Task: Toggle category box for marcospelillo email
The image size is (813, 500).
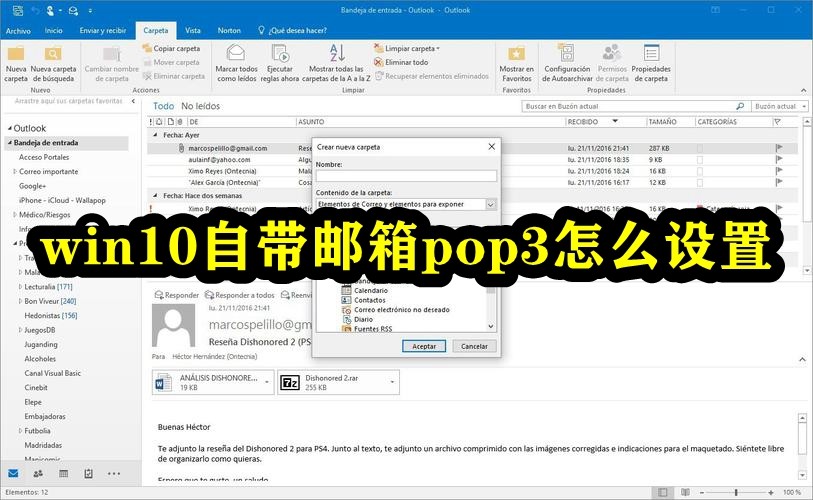Action: point(700,148)
